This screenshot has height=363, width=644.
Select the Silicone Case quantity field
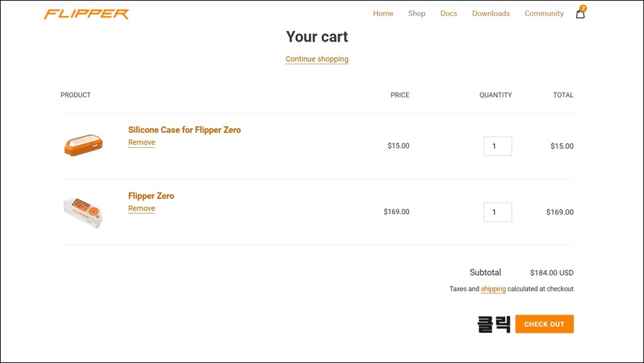[498, 146]
